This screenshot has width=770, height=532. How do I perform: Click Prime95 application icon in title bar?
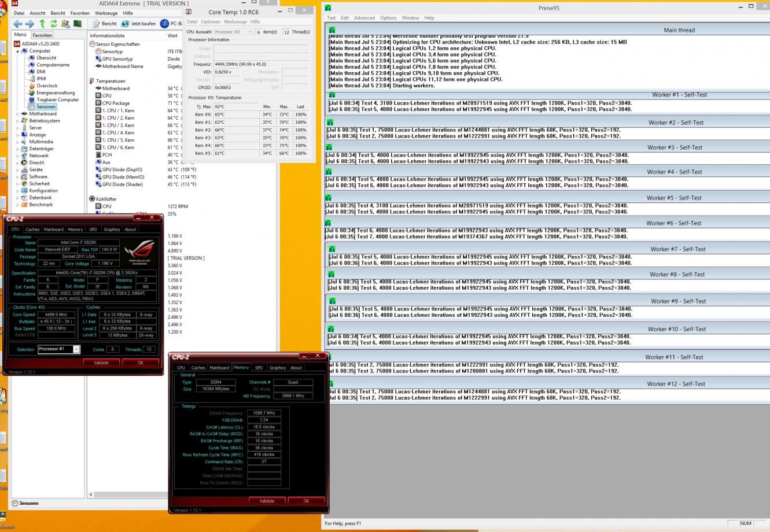(x=329, y=8)
